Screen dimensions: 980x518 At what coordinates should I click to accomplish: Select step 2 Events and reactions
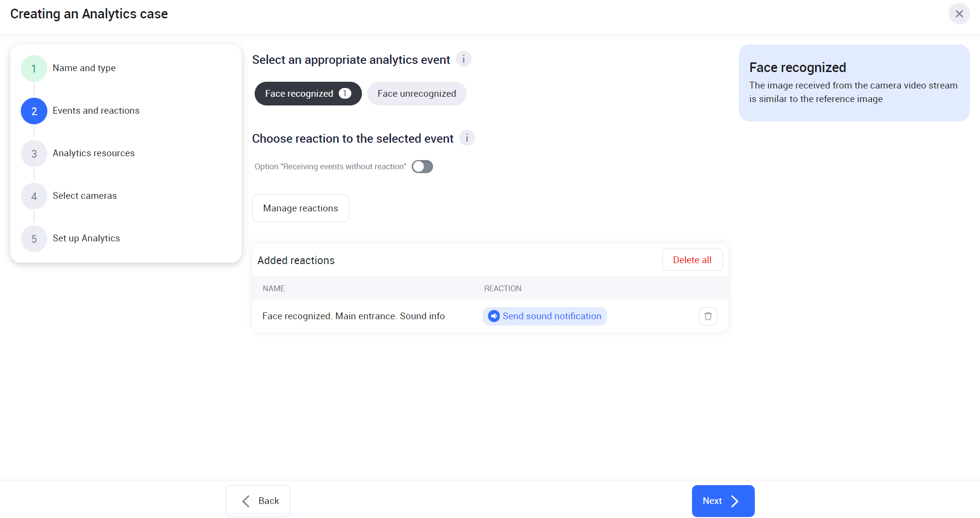[x=96, y=111]
